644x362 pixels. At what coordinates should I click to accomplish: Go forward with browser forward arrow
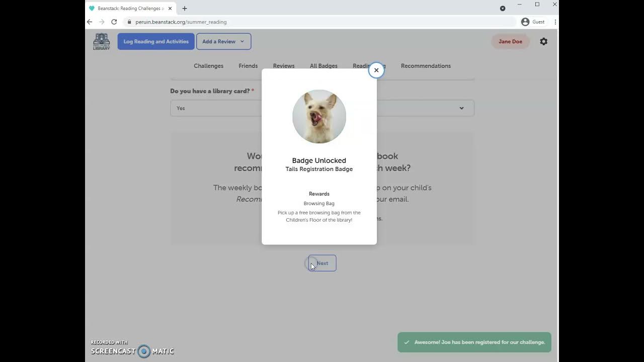[102, 22]
